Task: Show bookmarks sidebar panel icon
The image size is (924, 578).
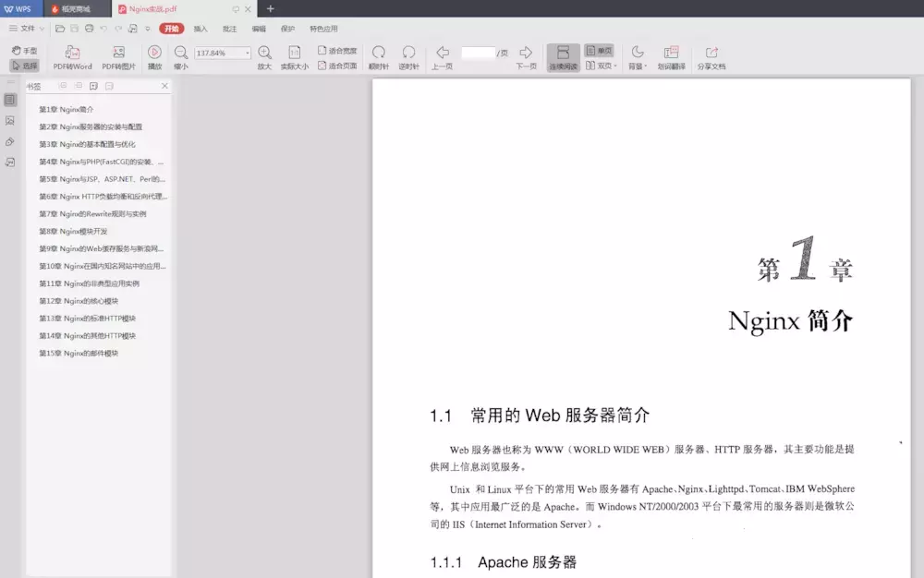Action: [10, 100]
